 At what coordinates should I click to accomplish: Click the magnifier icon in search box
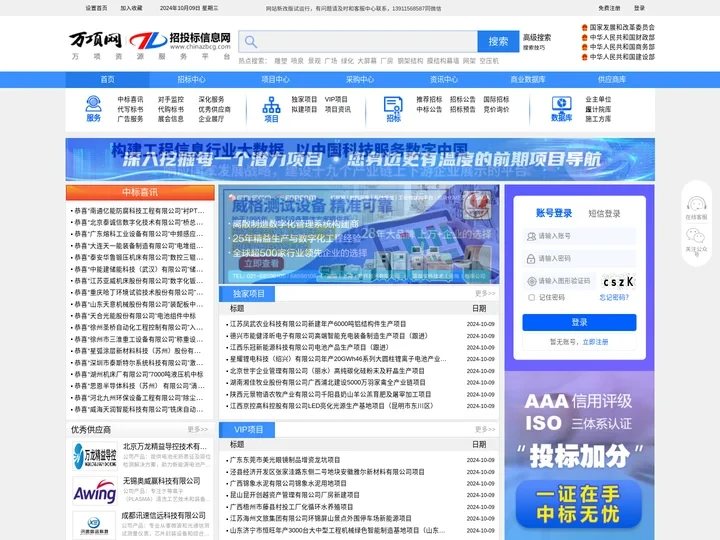[251, 42]
